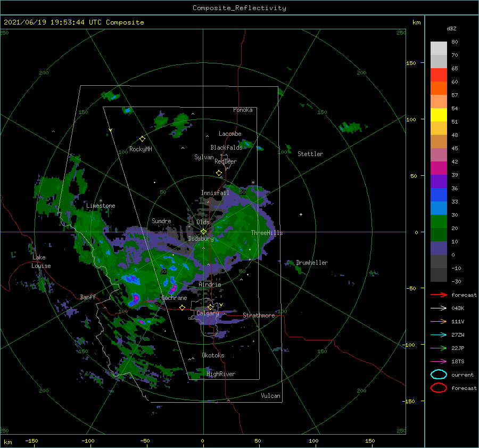Click the cyan current ellipse legend symbol

coord(439,374)
